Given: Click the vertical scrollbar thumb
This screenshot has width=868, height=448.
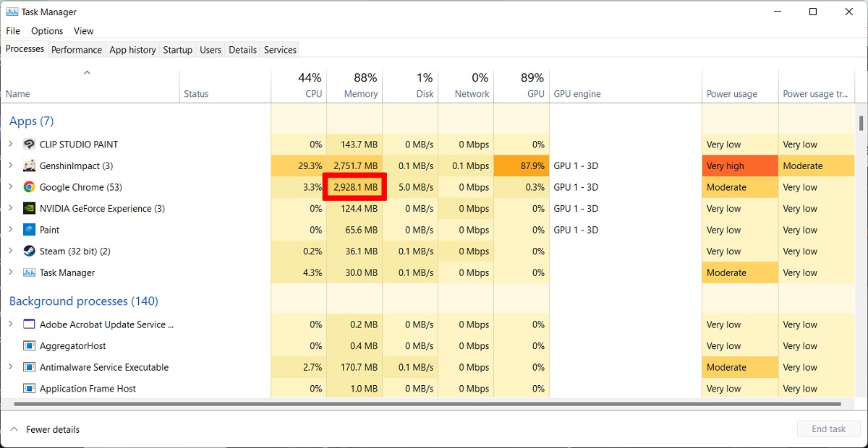Looking at the screenshot, I should (x=861, y=123).
